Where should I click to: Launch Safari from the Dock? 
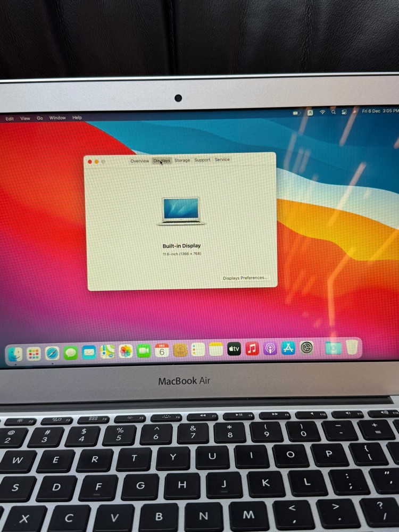pyautogui.click(x=52, y=354)
